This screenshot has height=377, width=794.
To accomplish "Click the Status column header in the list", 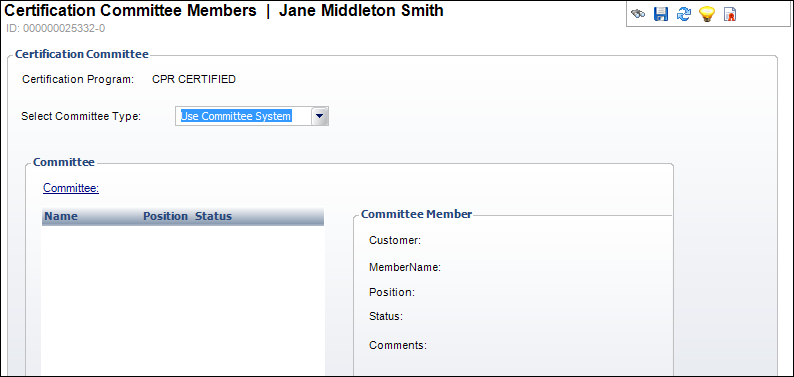I will (x=214, y=216).
